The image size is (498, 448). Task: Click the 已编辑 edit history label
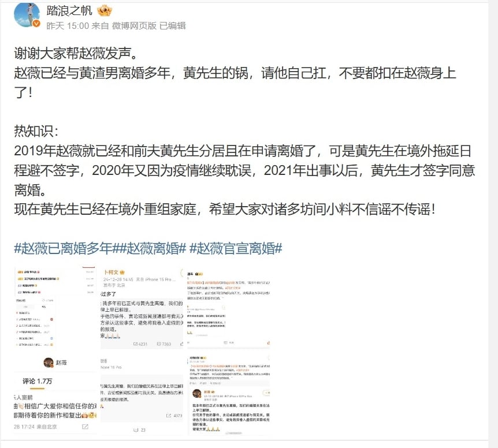173,26
